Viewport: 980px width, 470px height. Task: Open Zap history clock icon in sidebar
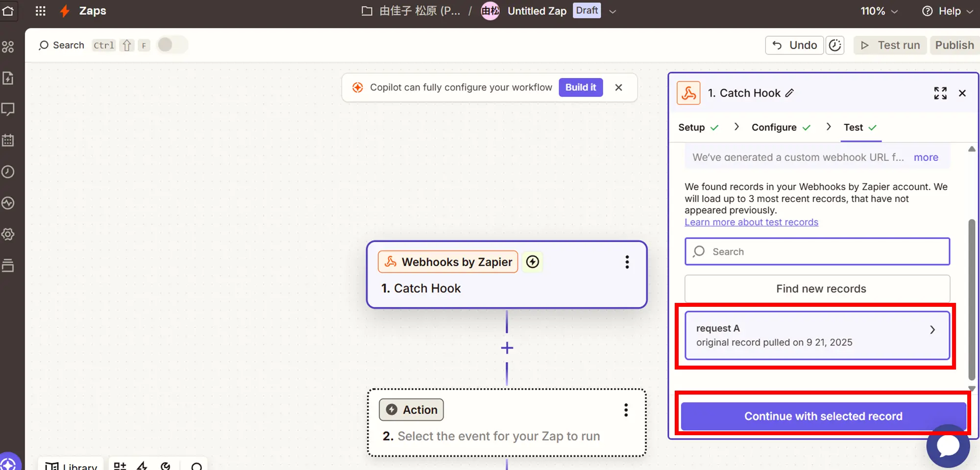(8, 172)
